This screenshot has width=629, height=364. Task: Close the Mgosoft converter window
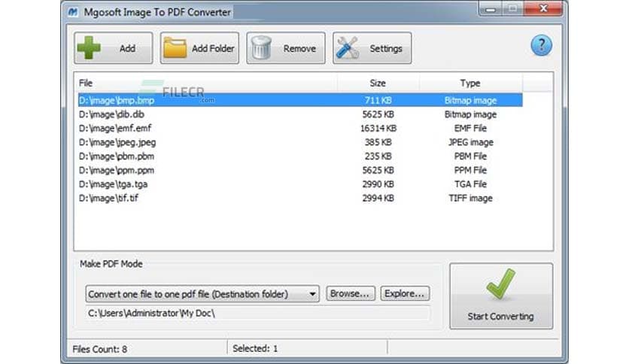(543, 8)
